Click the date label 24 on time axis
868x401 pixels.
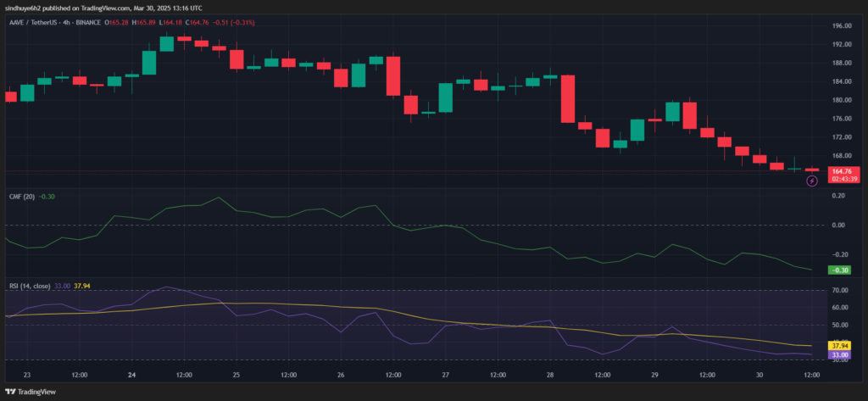point(131,374)
